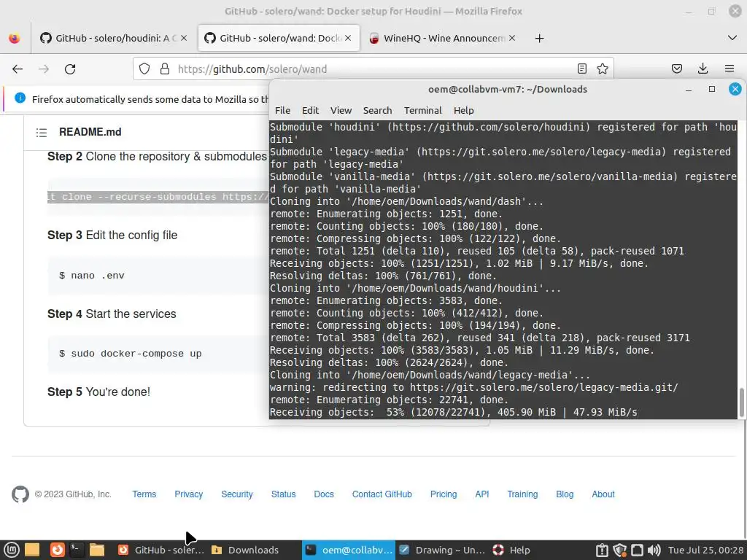Switch to the Help window in taskbar
The width and height of the screenshot is (747, 560).
click(x=513, y=550)
